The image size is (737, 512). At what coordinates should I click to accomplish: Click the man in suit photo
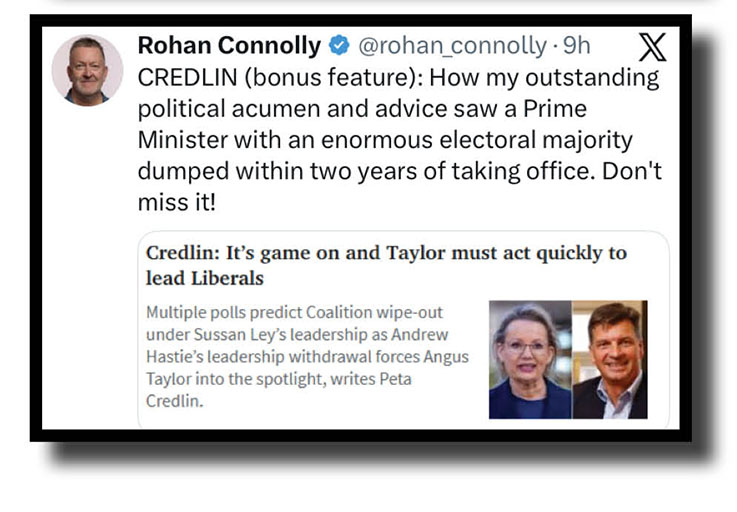tap(610, 359)
